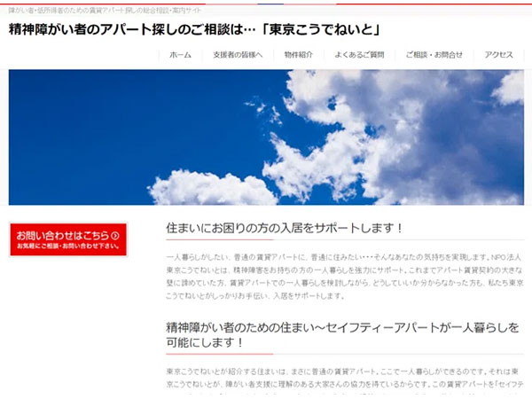Click the アクセス navigation link

coord(498,54)
